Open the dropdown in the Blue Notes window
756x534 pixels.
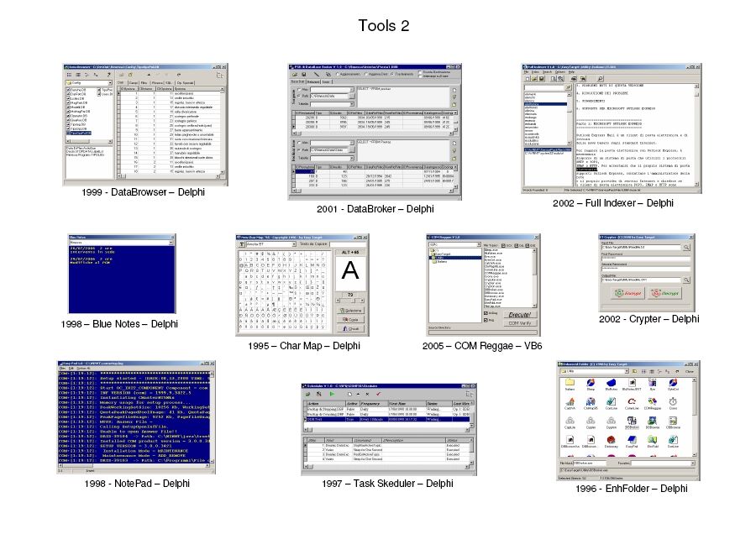[171, 243]
